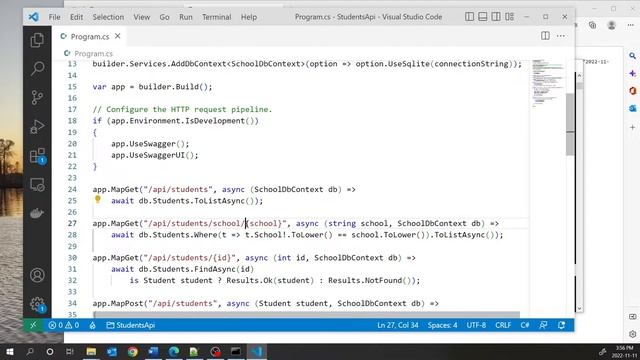Screen dimensions: 640x360
Task: Click the feedback icon in status bar
Action: (x=543, y=325)
